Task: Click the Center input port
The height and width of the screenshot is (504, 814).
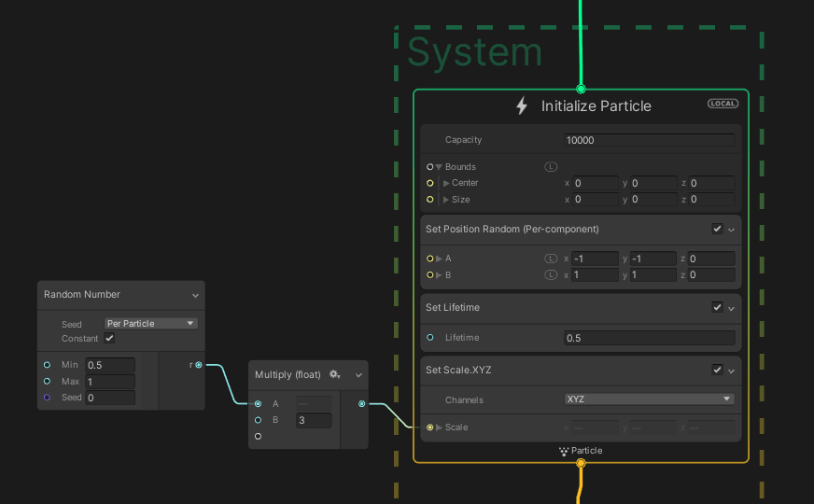Action: tap(429, 183)
